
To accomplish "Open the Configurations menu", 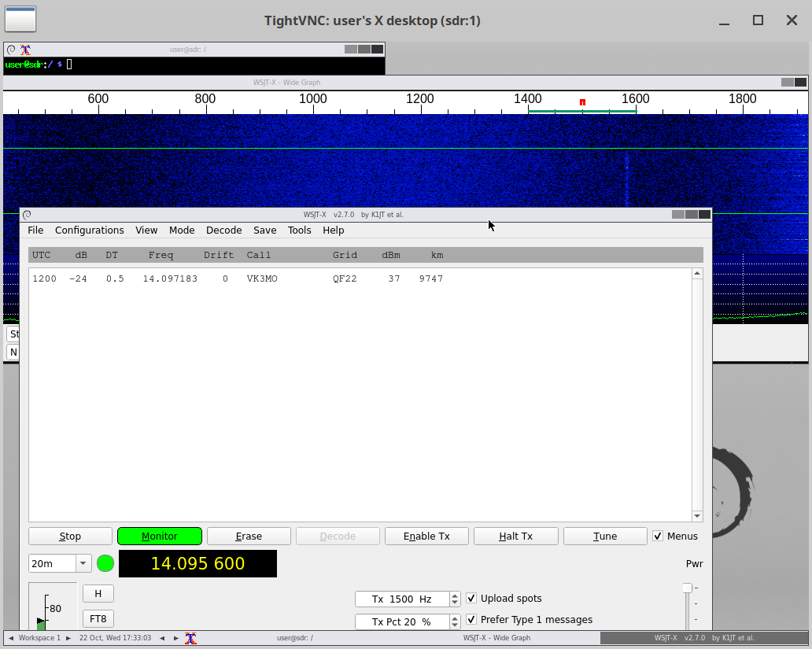I will (89, 230).
